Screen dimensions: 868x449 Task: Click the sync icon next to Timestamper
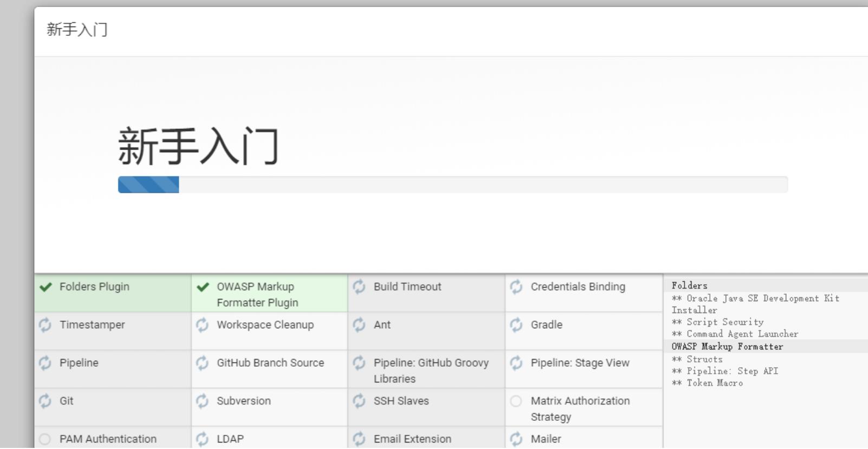click(45, 324)
